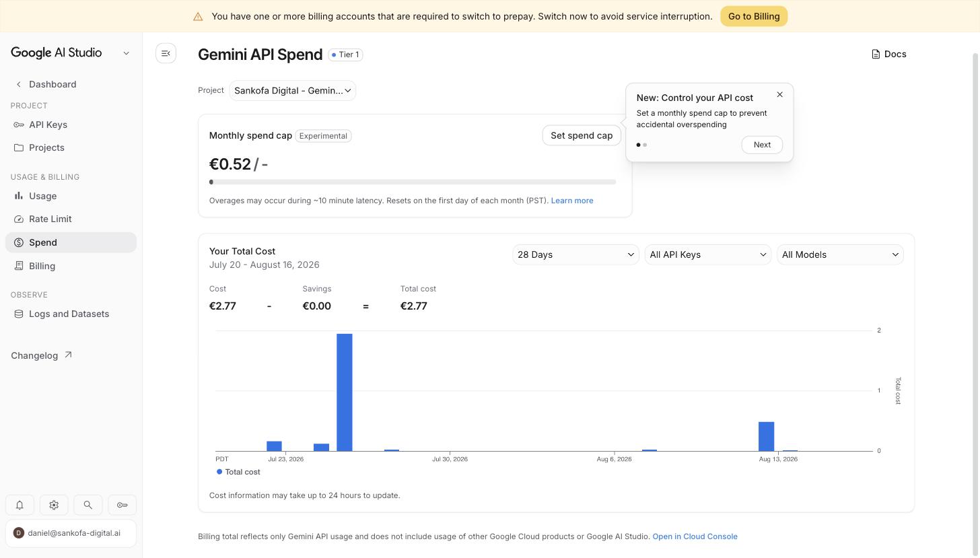980x558 pixels.
Task: Open settings with the gear icon
Action: pos(54,505)
